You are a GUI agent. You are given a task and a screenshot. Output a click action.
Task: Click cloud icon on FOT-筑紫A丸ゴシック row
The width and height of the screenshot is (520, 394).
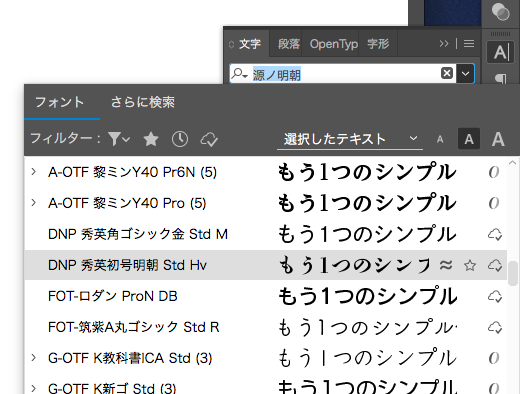pyautogui.click(x=495, y=327)
